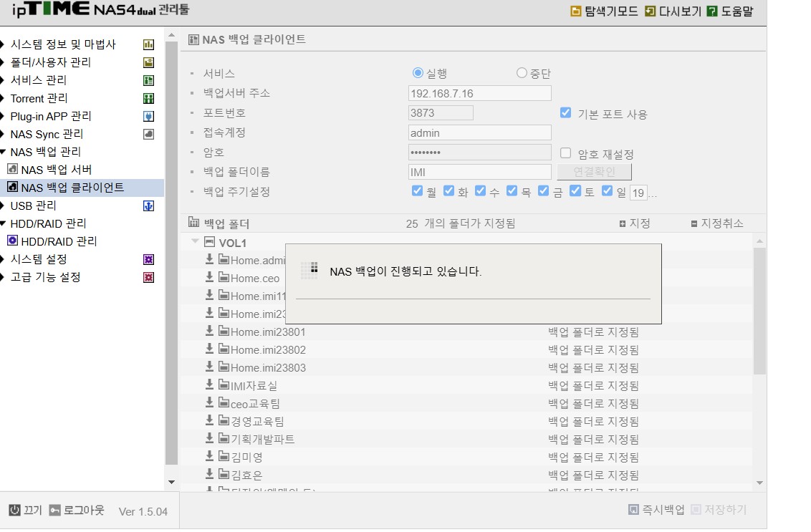Toggle 기본 포트 사용 checkbox
The height and width of the screenshot is (532, 811).
click(x=566, y=112)
